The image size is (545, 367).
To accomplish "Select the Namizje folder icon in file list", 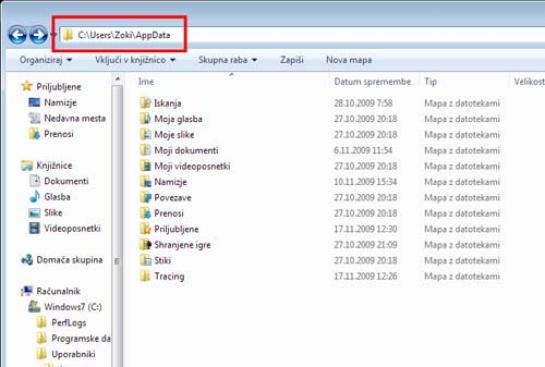I will click(x=146, y=181).
